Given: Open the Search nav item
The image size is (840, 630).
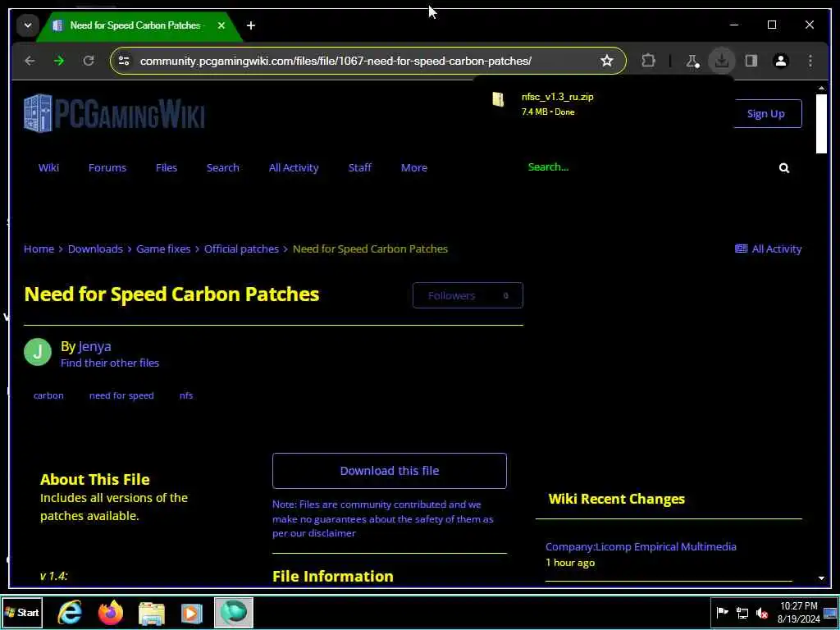Looking at the screenshot, I should (223, 167).
